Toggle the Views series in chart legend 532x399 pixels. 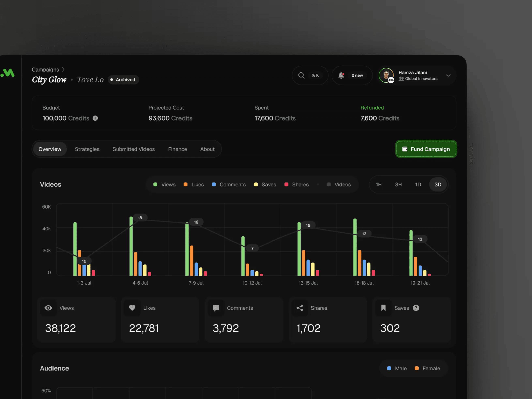tap(165, 184)
